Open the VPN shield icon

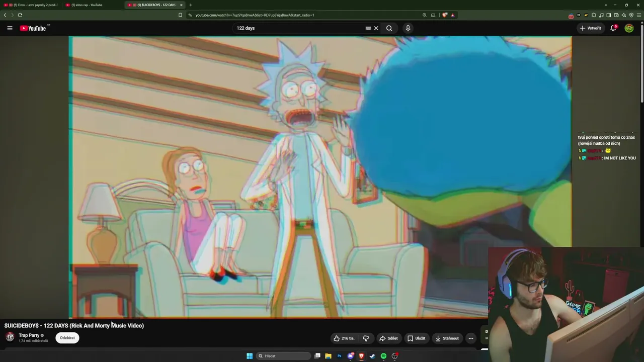coord(631,15)
